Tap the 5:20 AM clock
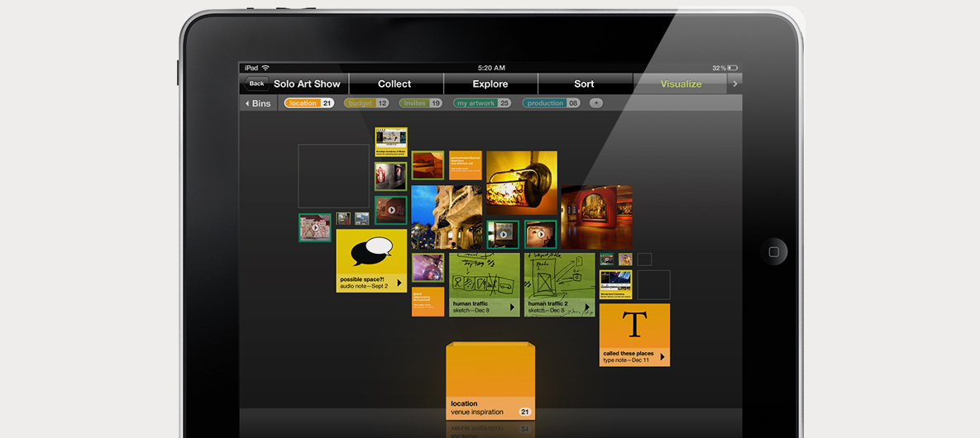 coord(490,68)
